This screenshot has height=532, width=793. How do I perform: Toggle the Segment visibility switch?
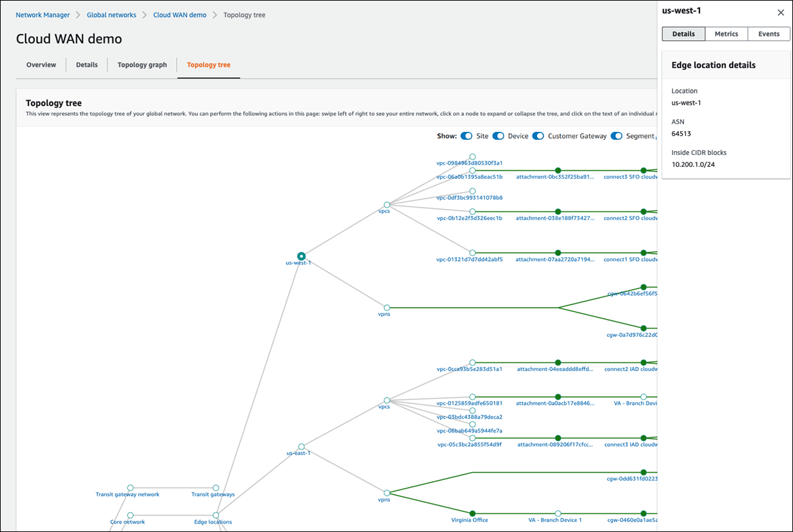click(616, 136)
